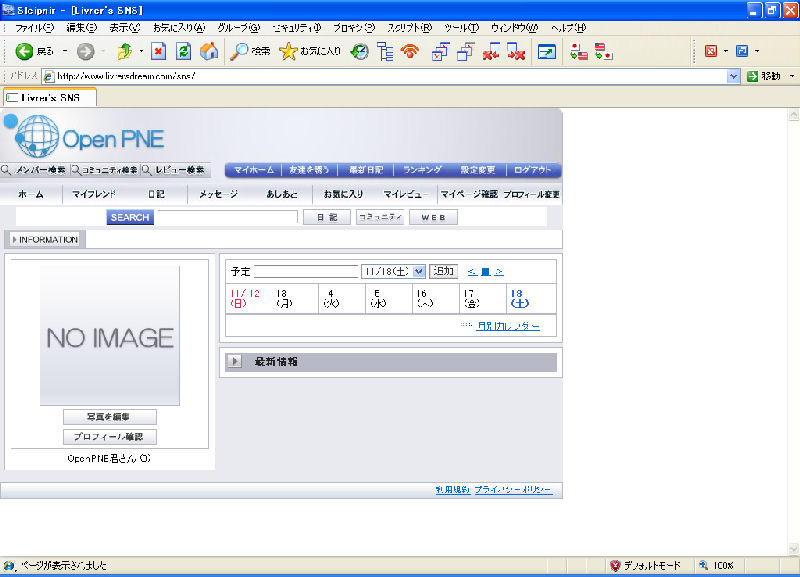
Task: Click the 写真を編集 button
Action: point(109,417)
